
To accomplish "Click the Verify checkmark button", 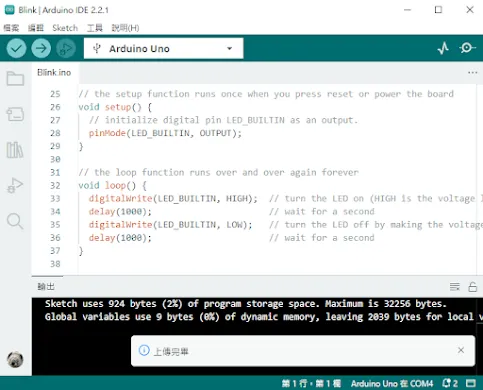I will [16, 49].
